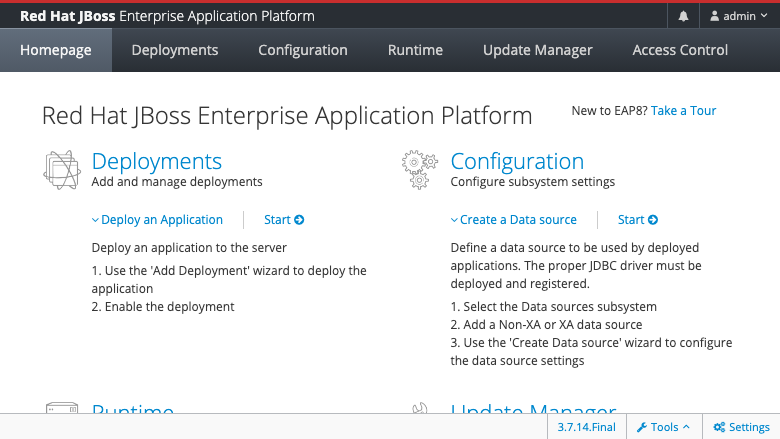This screenshot has height=439, width=780.
Task: Collapse the Create a Data source section
Action: (514, 220)
